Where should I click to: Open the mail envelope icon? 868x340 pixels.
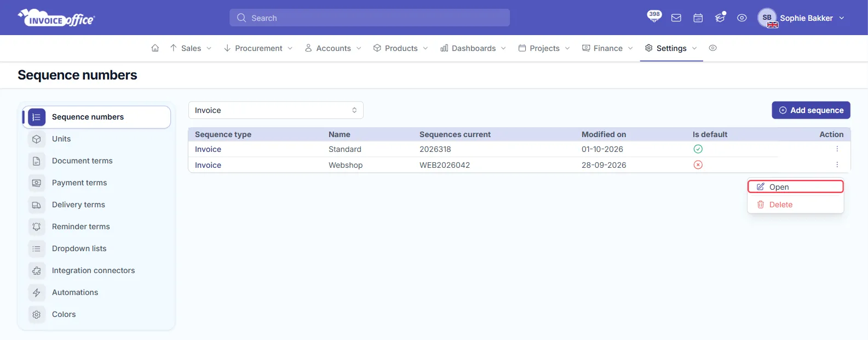point(676,18)
